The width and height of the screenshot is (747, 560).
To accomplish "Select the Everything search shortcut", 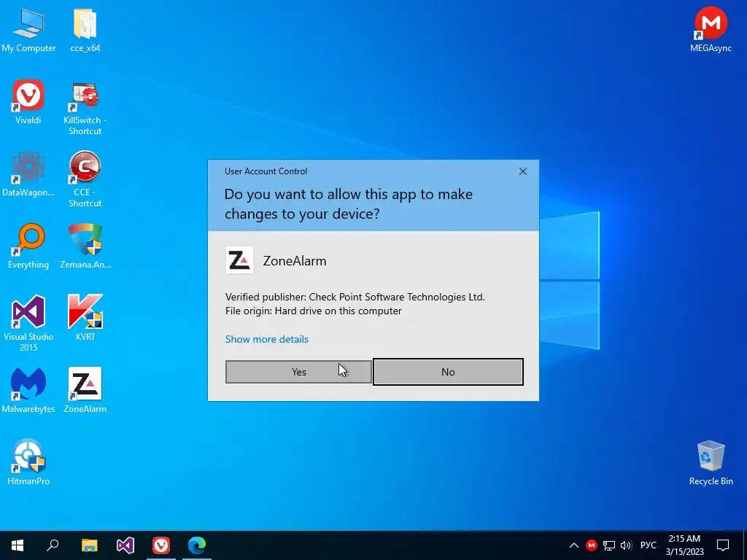I will pyautogui.click(x=28, y=246).
